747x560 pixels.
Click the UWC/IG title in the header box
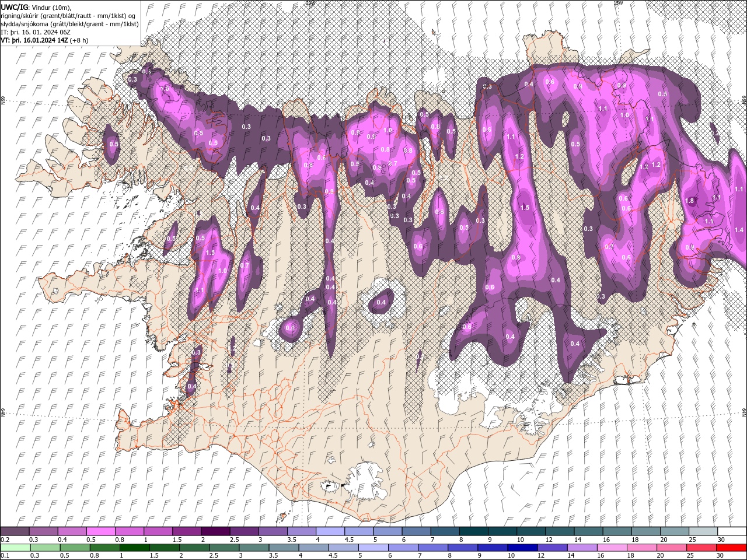pyautogui.click(x=14, y=6)
